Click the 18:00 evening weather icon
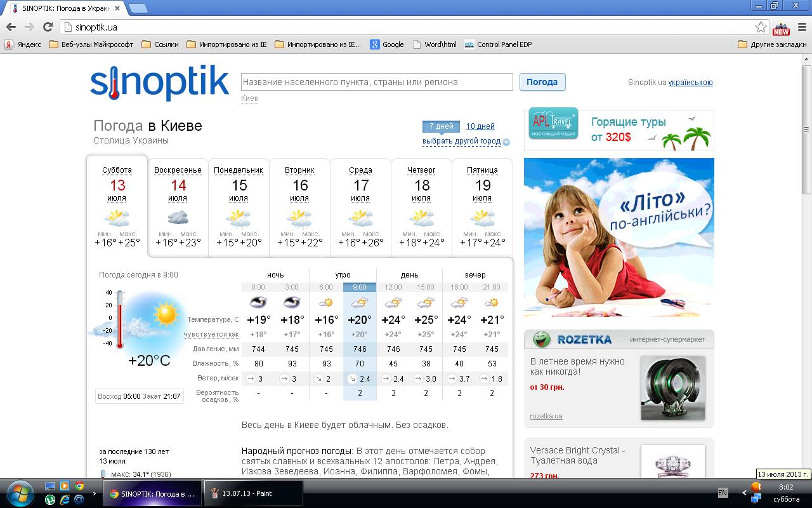 tap(459, 302)
